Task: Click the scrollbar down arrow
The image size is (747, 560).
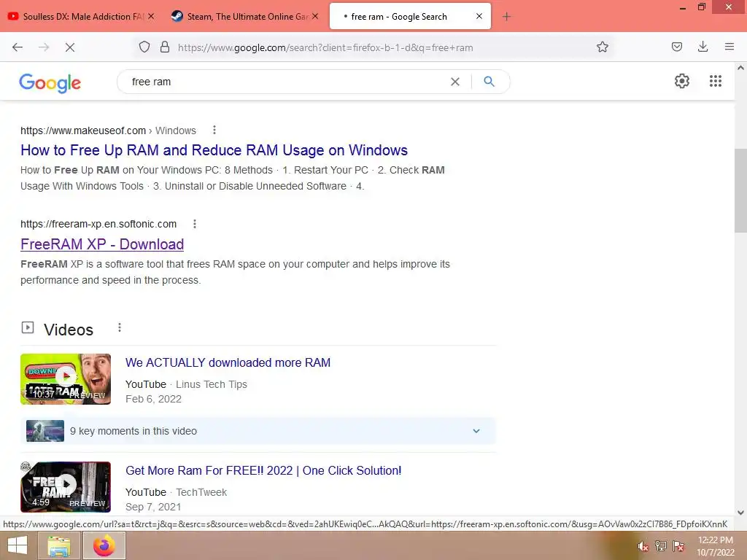Action: pyautogui.click(x=740, y=513)
